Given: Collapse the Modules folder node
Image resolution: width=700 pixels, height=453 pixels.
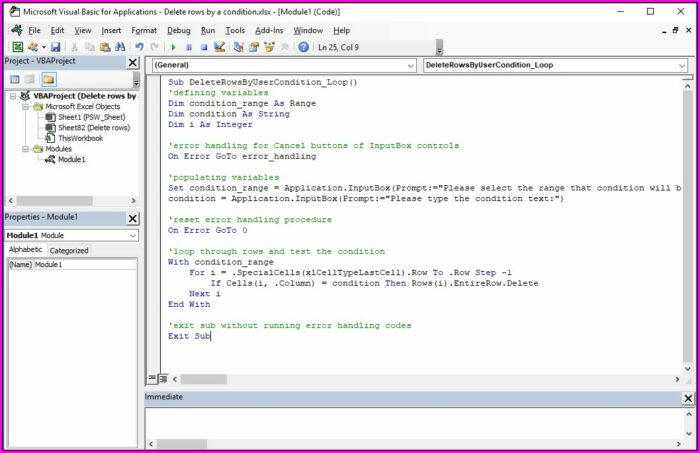Looking at the screenshot, I should point(25,149).
